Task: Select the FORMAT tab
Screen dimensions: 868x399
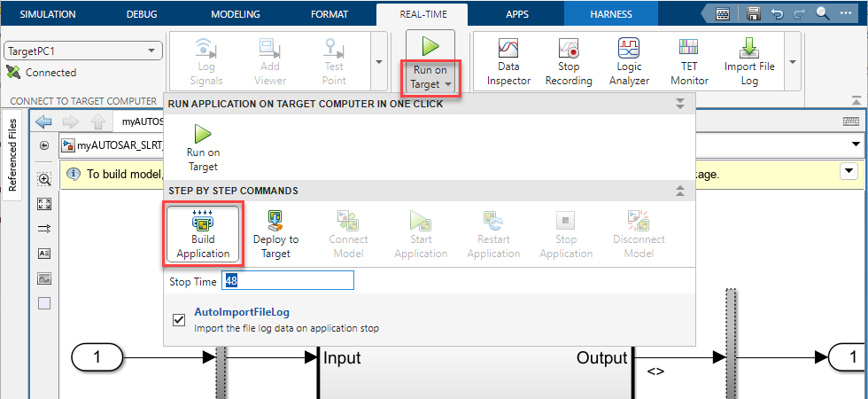Action: tap(329, 14)
